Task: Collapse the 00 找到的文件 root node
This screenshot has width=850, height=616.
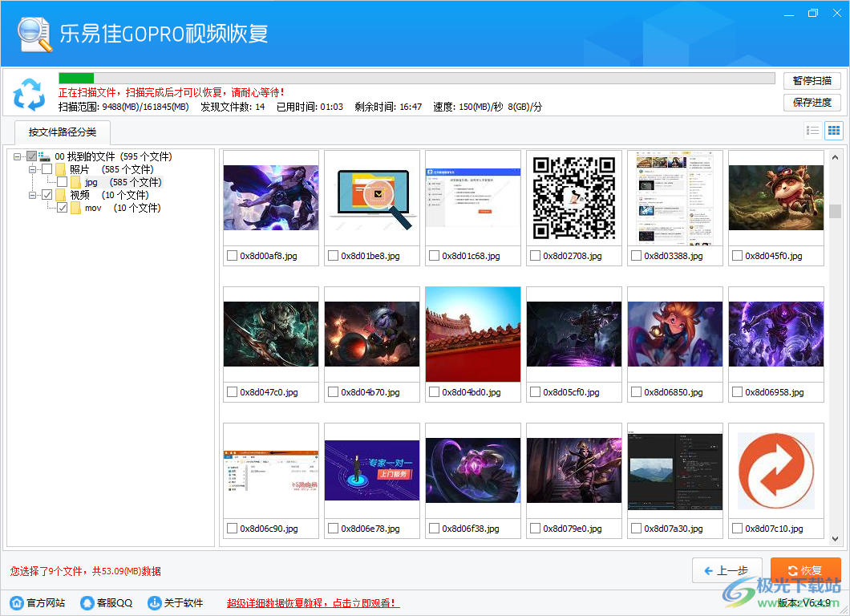Action: (18, 156)
